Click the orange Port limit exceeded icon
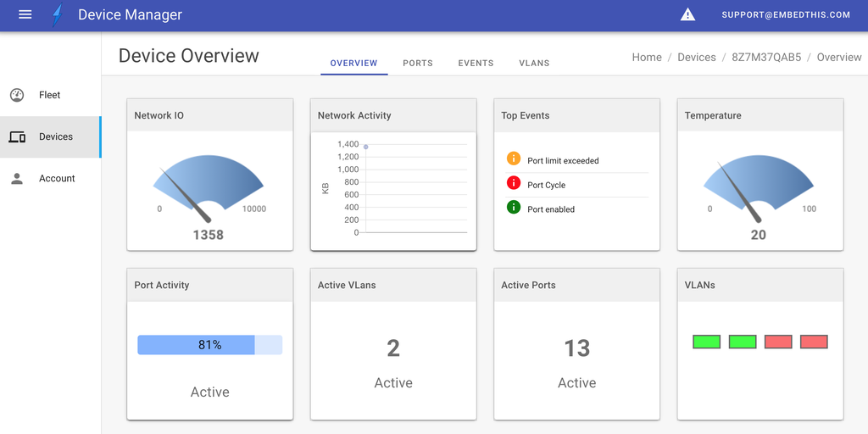The image size is (868, 434). pos(513,159)
